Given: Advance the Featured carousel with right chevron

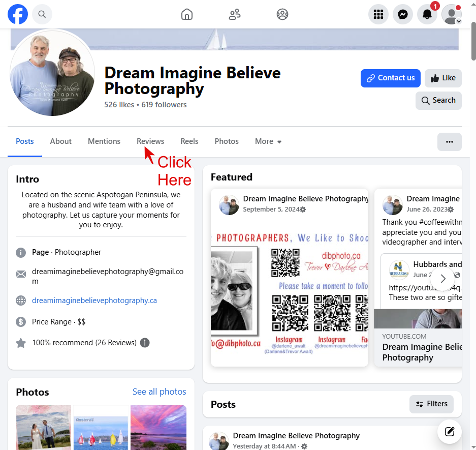Looking at the screenshot, I should tap(443, 279).
